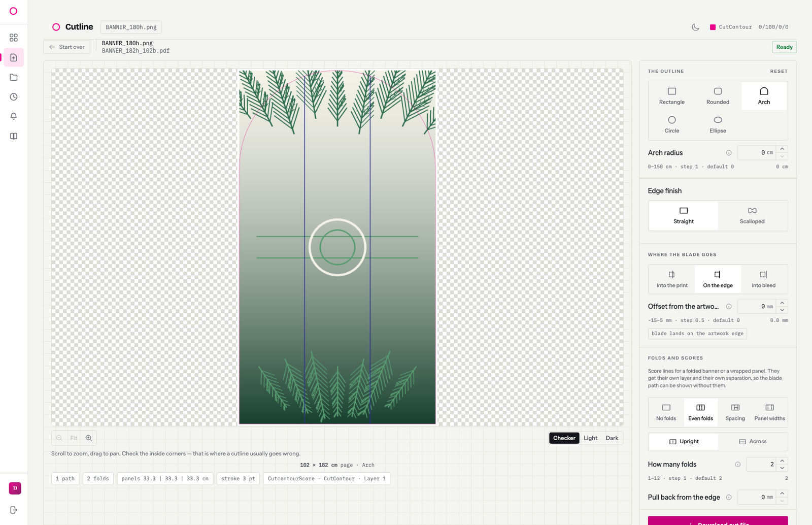
Task: Open the docs book icon in sidebar
Action: coord(14,136)
